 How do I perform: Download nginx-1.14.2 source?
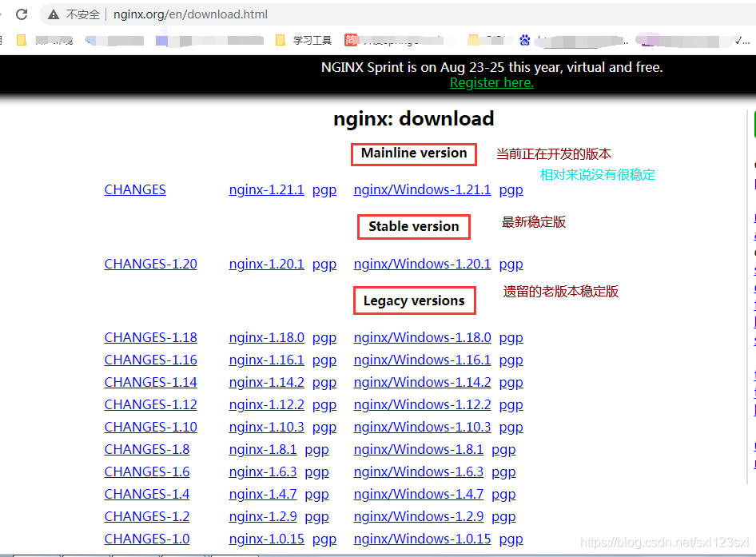(x=267, y=383)
